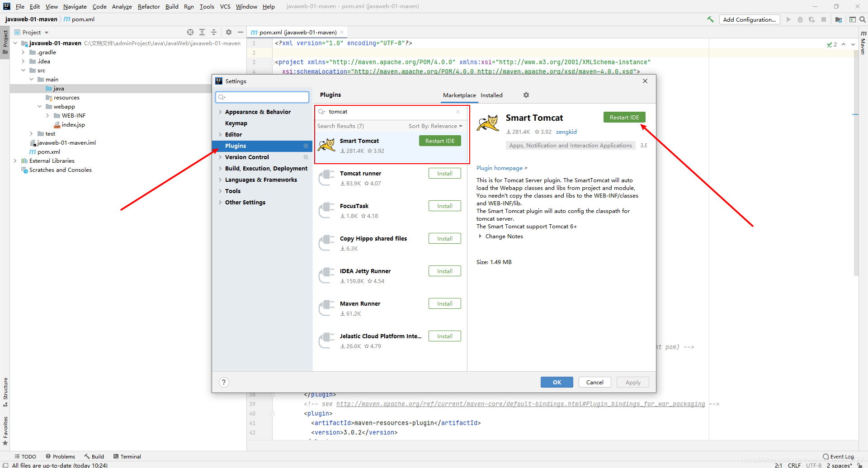This screenshot has height=468, width=868.
Task: Click Cancel in Settings dialog
Action: pos(595,382)
